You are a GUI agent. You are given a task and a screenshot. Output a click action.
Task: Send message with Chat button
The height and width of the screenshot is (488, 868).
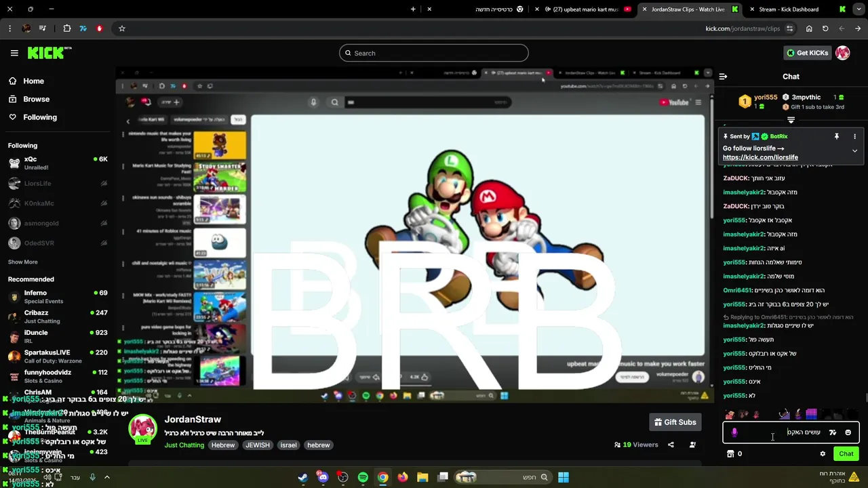click(x=846, y=454)
